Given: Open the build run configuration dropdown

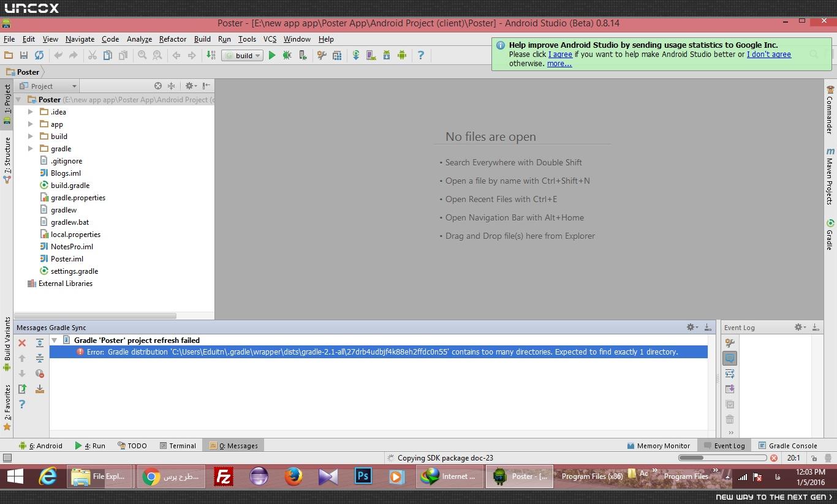Looking at the screenshot, I should (242, 55).
